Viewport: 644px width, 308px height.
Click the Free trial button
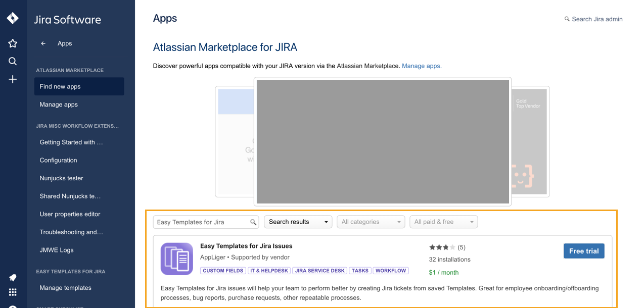pyautogui.click(x=584, y=251)
